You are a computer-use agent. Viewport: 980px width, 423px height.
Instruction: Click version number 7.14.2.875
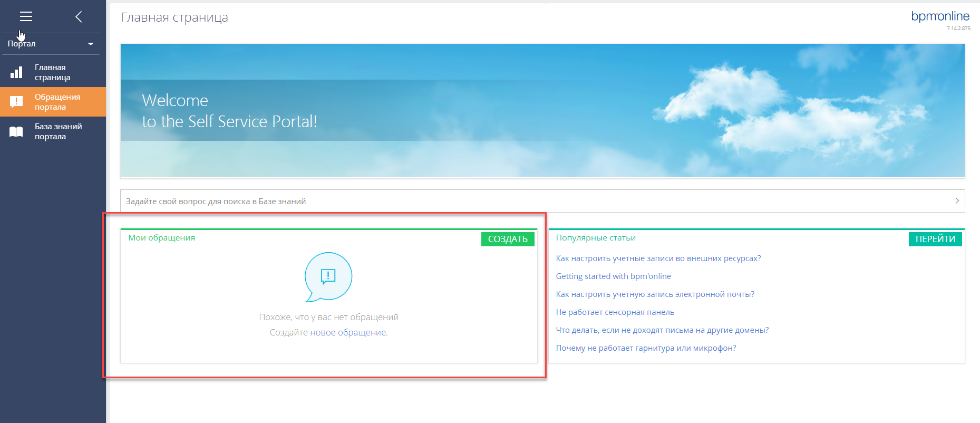pyautogui.click(x=958, y=28)
